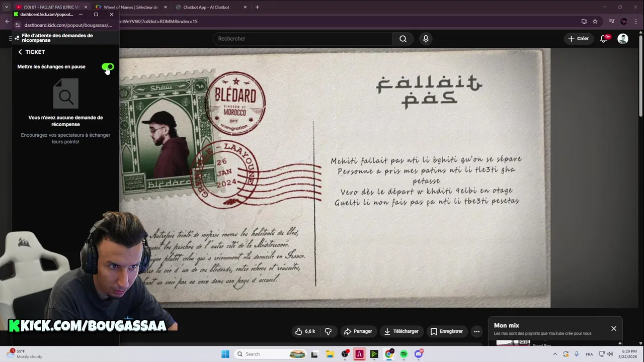Click the lyric video player area
This screenshot has width=644, height=362.
point(335,178)
